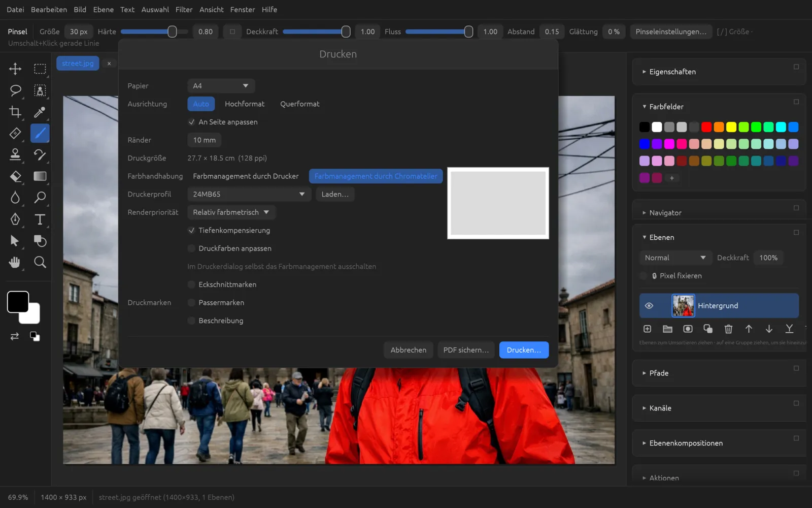Click the Drucken… button
Screen dimensions: 812x508
coord(524,350)
